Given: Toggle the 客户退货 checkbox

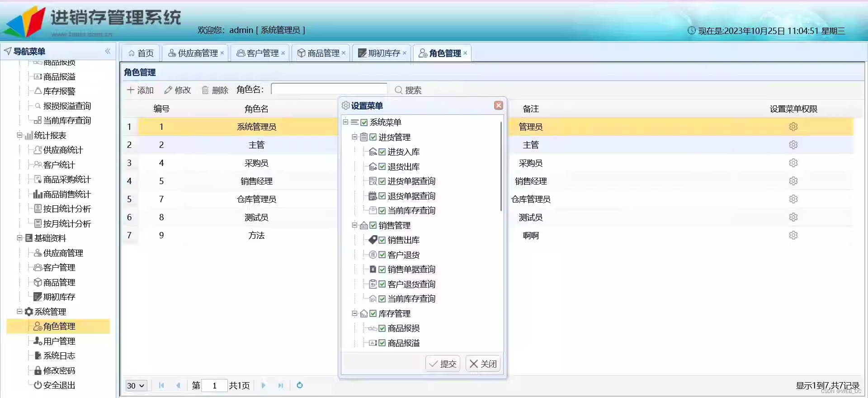Looking at the screenshot, I should (382, 255).
